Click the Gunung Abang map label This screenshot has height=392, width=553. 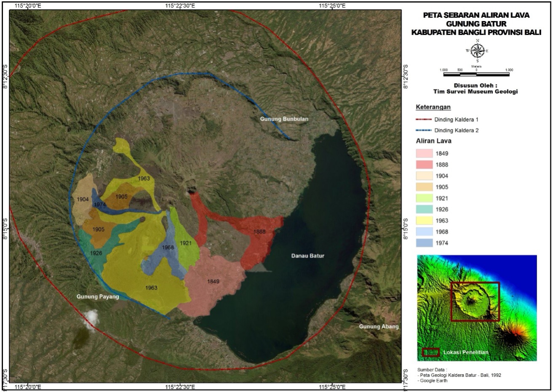pos(378,327)
